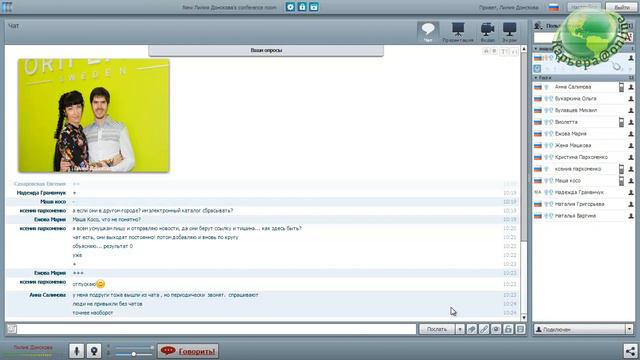Click the first small icon above chat scrollbar

[486, 51]
